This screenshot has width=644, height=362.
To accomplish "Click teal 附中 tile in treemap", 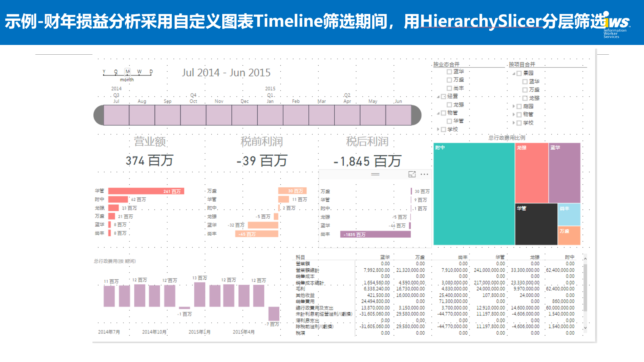I will click(474, 194).
